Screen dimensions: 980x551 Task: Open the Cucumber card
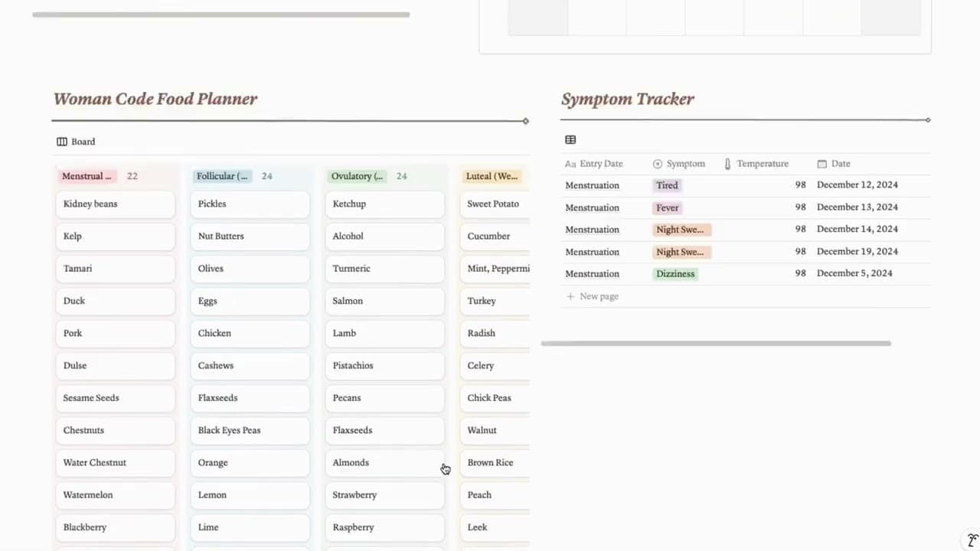[x=495, y=236]
